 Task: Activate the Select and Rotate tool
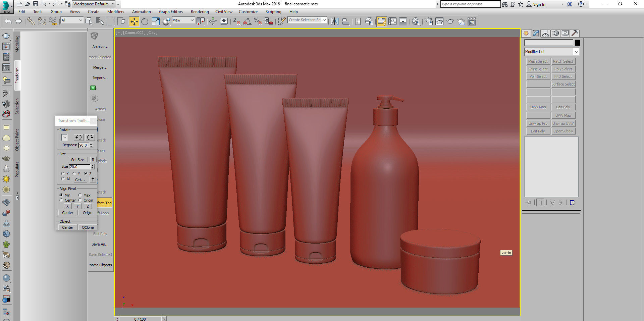click(x=145, y=21)
